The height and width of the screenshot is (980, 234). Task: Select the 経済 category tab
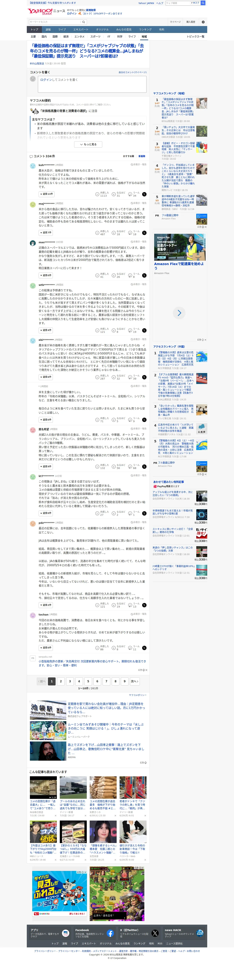(x=66, y=37)
